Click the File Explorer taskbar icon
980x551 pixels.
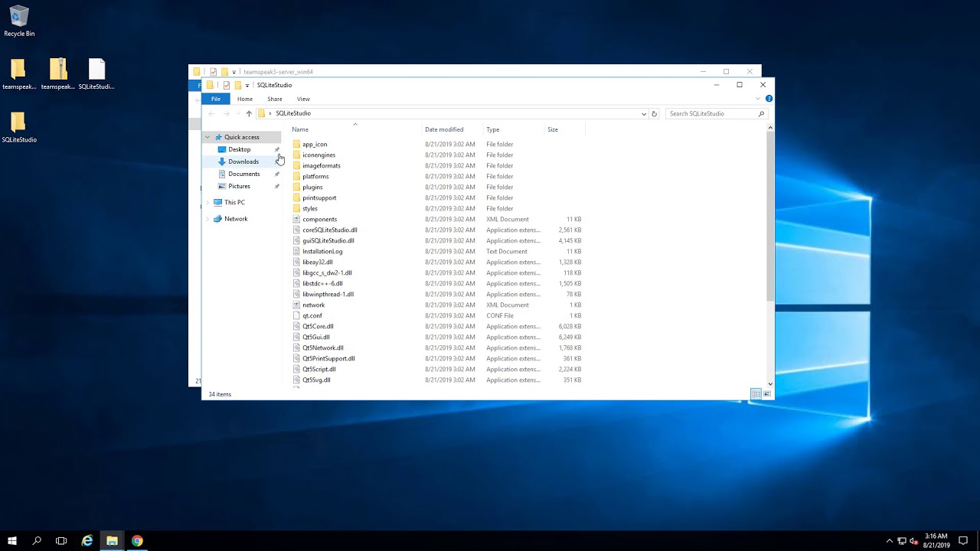pos(112,540)
